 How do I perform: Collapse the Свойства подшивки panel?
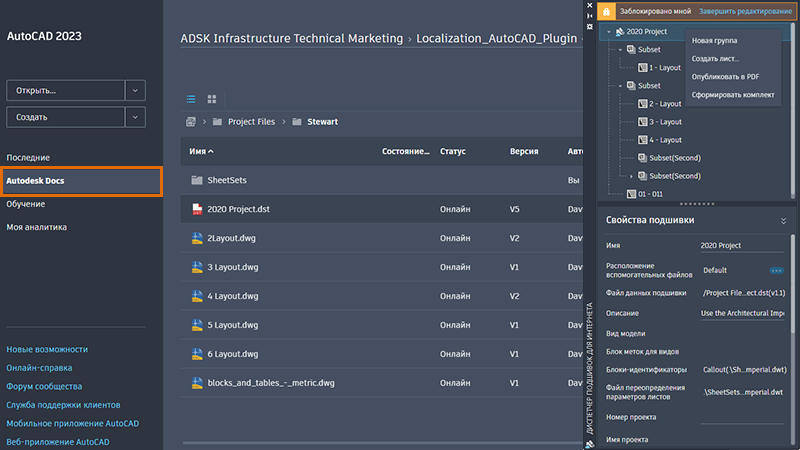(783, 220)
